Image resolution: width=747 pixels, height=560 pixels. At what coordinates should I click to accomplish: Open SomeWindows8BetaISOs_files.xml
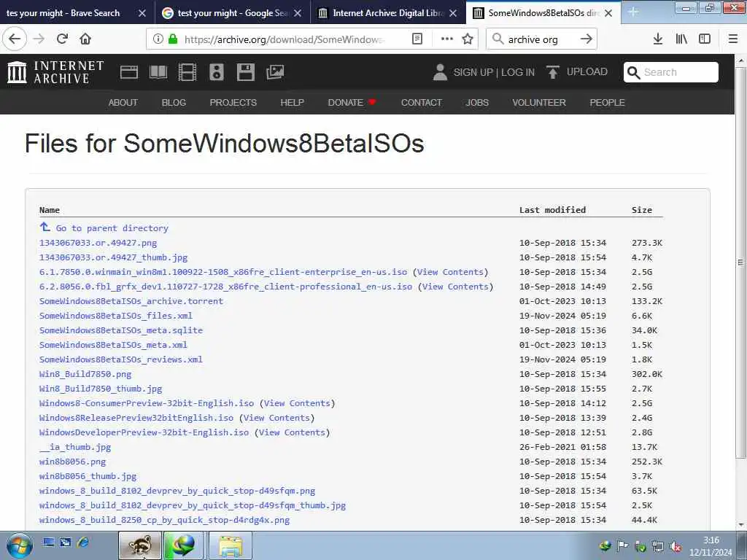point(116,316)
